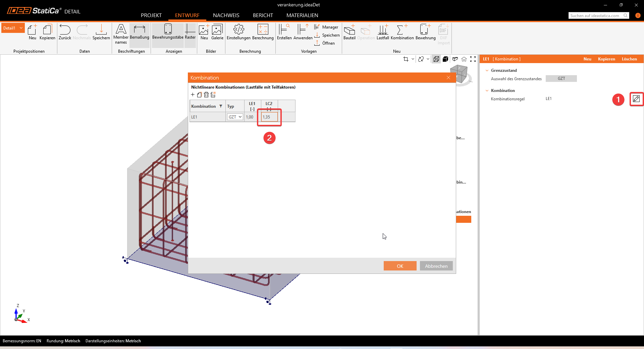The width and height of the screenshot is (644, 349).
Task: Click the LC2 factor field 1,35
Action: coord(269,117)
